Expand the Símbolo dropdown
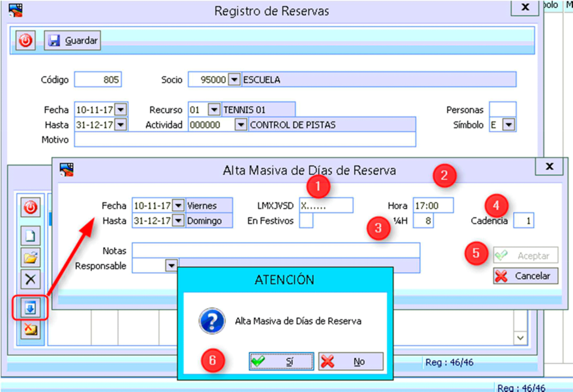The image size is (573, 392). point(508,125)
